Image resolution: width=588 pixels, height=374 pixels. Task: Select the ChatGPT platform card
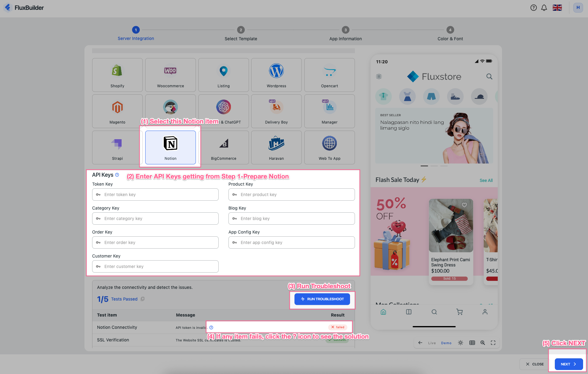pyautogui.click(x=224, y=111)
